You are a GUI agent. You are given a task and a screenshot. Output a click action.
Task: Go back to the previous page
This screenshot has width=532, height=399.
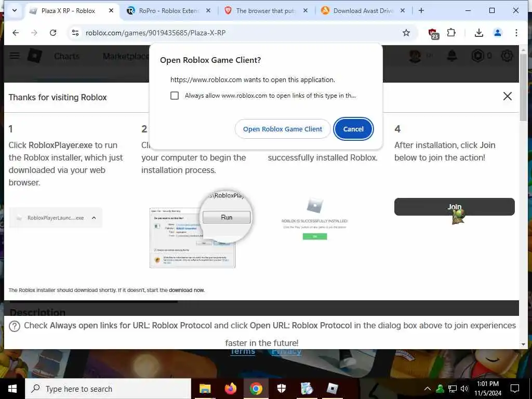pos(16,33)
